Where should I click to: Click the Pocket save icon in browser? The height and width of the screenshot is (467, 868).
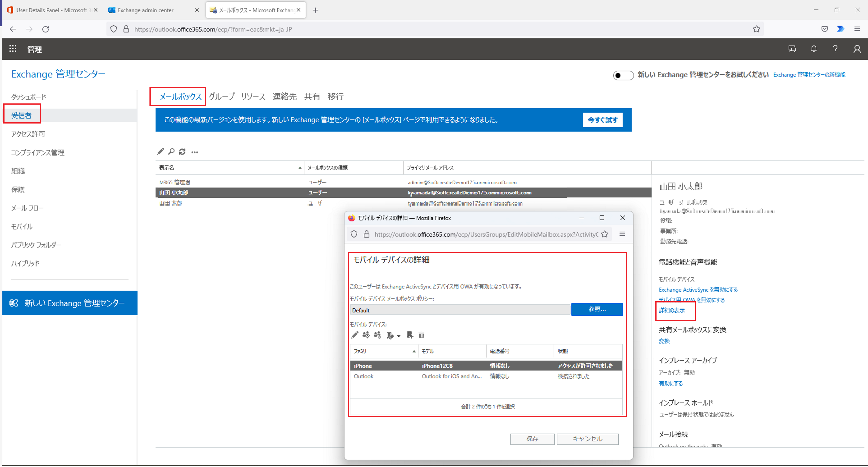(x=824, y=29)
